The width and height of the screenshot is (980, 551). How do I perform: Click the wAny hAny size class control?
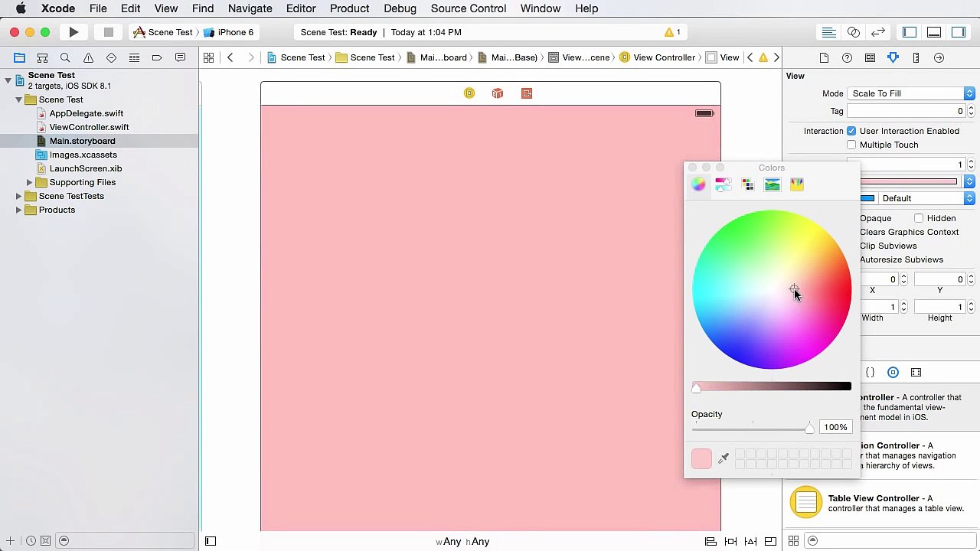(x=462, y=541)
